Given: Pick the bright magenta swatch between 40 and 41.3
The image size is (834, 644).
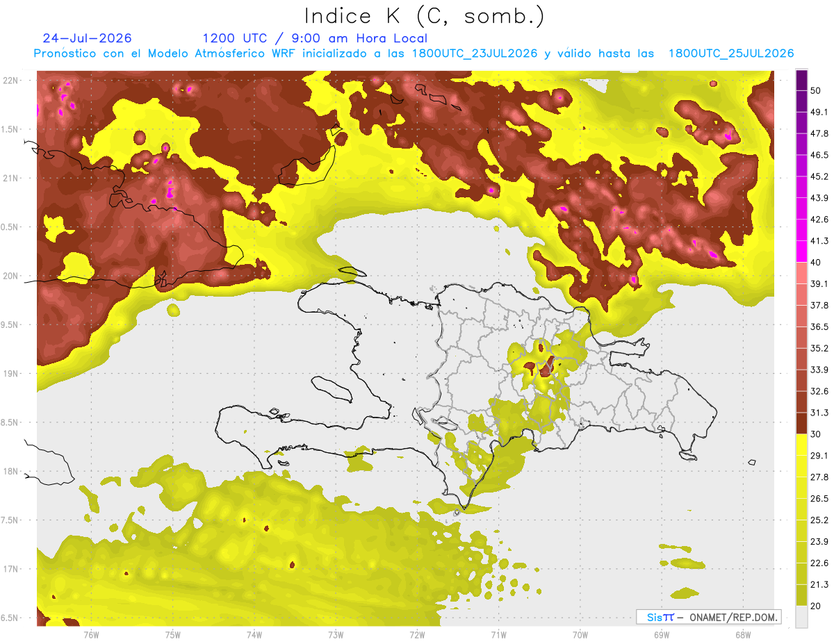Looking at the screenshot, I should pyautogui.click(x=801, y=251).
